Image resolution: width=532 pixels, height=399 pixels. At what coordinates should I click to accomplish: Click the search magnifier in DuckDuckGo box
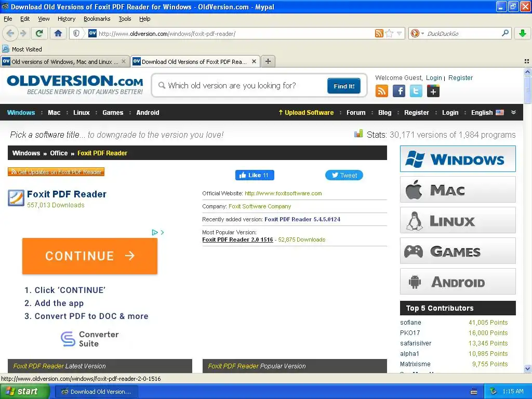pyautogui.click(x=505, y=33)
